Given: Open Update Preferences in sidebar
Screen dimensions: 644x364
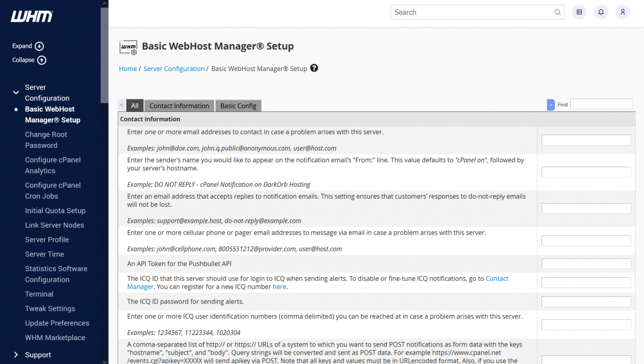Looking at the screenshot, I should 57,323.
